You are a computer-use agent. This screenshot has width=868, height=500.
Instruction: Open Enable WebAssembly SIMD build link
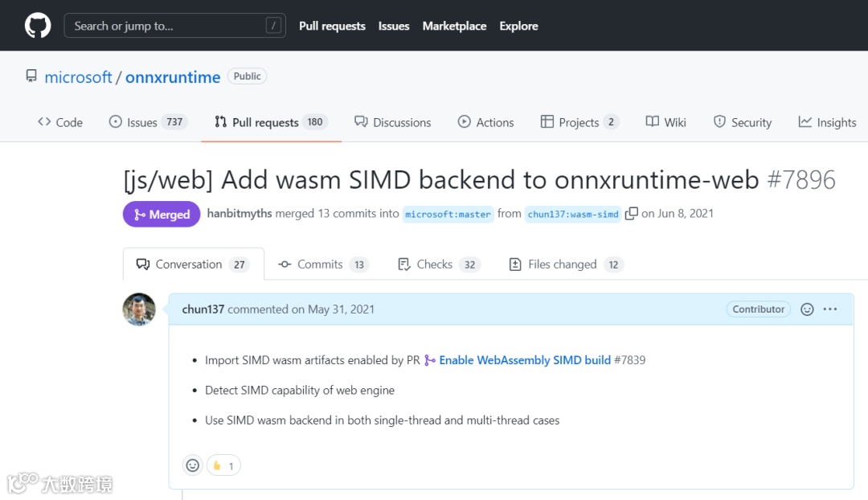524,360
